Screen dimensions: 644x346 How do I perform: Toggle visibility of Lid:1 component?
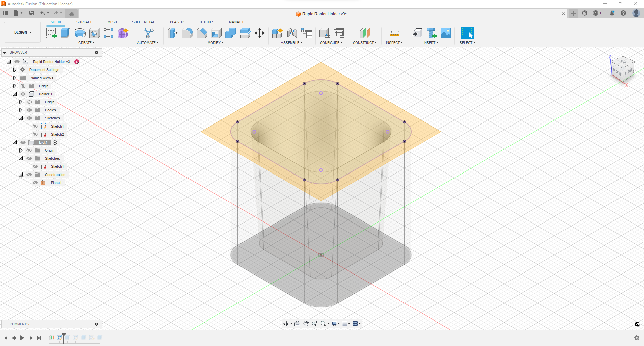tap(23, 142)
